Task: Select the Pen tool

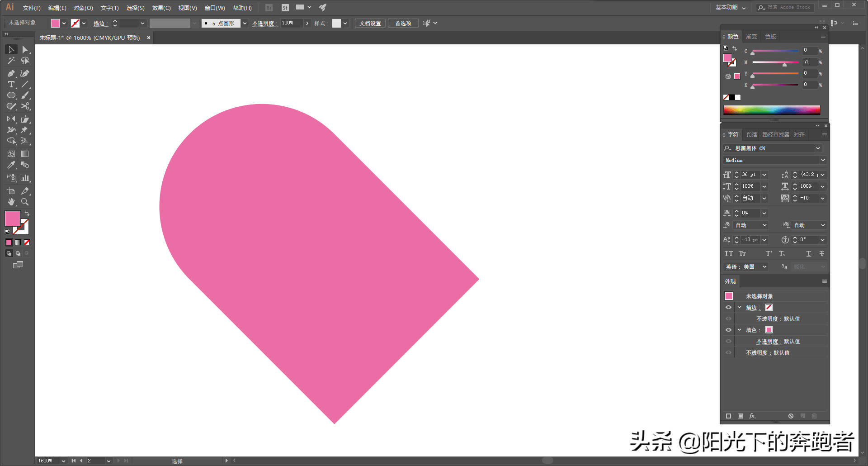Action: (x=11, y=73)
